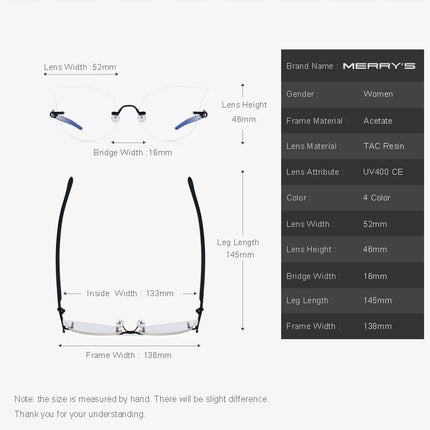Click the Bridge Width 16mm label
Screen dimensions: 430x430
(133, 153)
